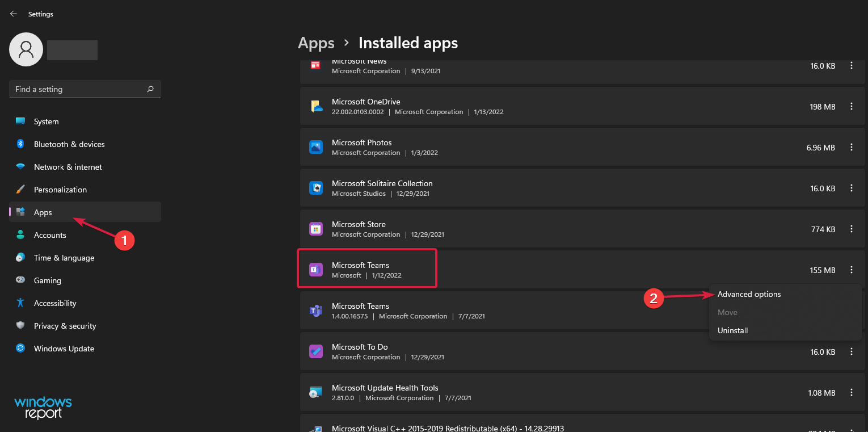Screen dimensions: 868x432
Task: Open Time & language settings
Action: pyautogui.click(x=85, y=258)
